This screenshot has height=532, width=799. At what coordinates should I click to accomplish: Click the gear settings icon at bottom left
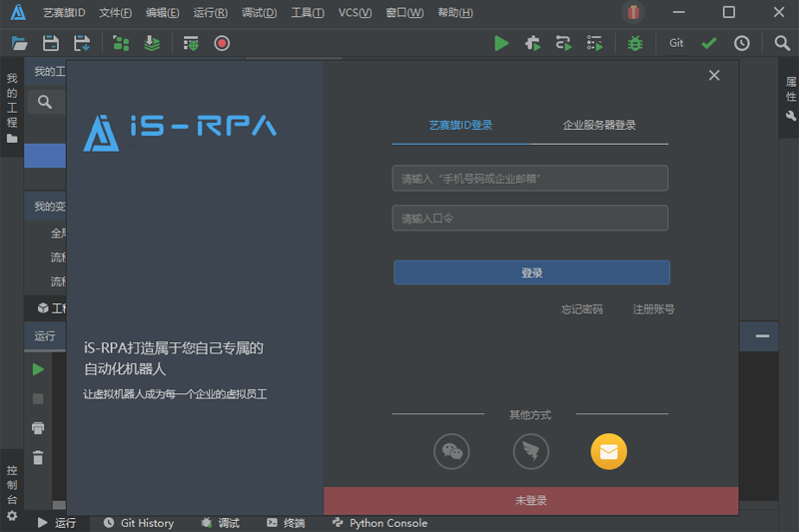click(12, 516)
